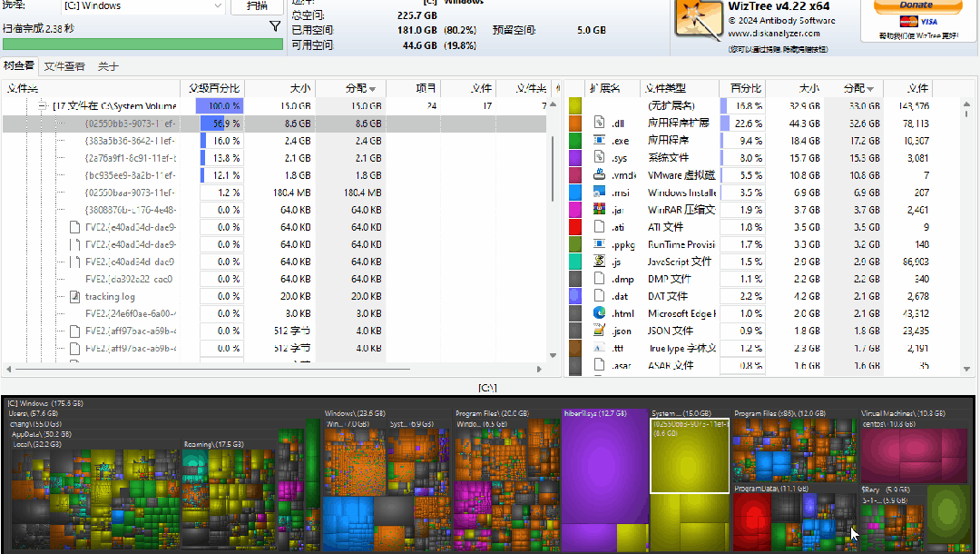This screenshot has height=554, width=980.
Task: Click the .msi installer icon
Action: point(599,192)
